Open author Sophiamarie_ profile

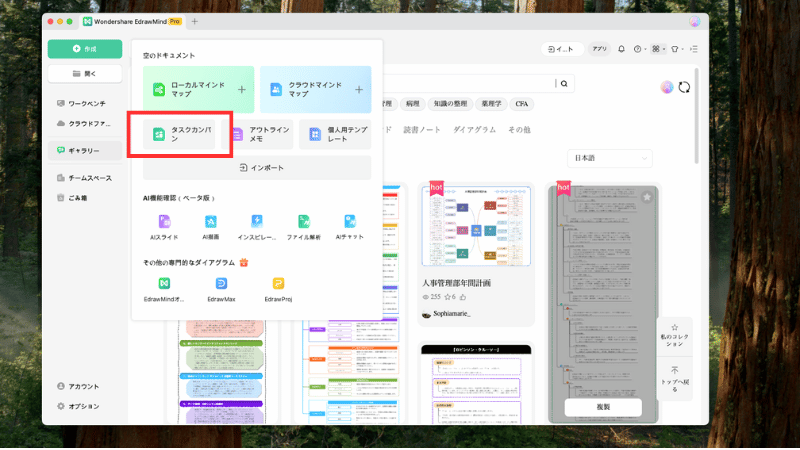(446, 314)
